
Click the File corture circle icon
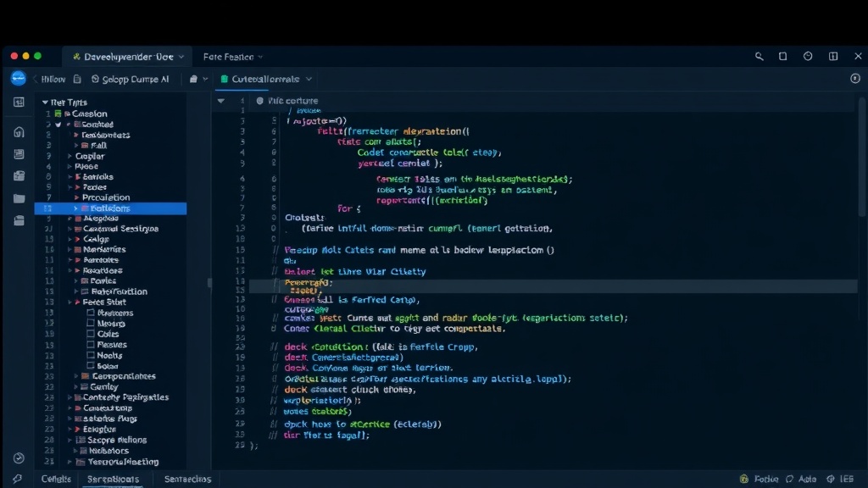tap(259, 101)
